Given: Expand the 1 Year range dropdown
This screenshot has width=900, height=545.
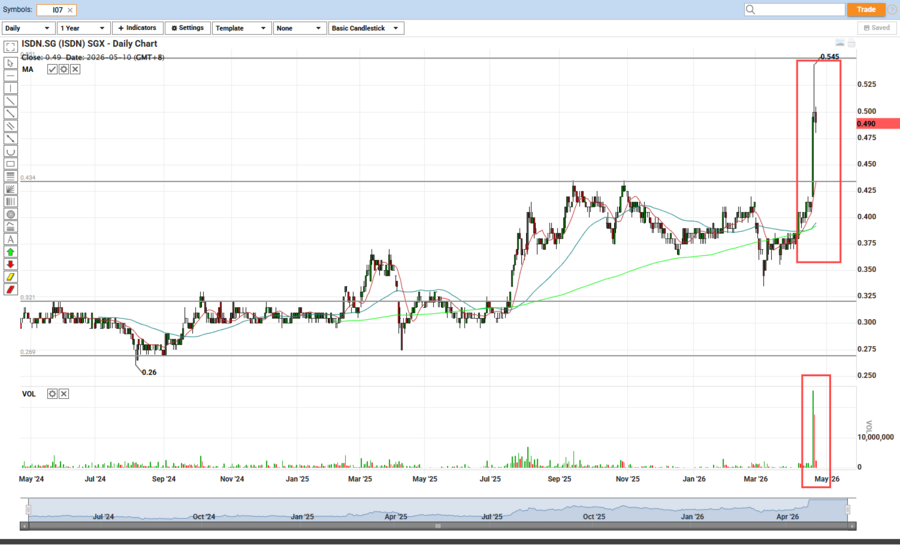Looking at the screenshot, I should pos(82,28).
